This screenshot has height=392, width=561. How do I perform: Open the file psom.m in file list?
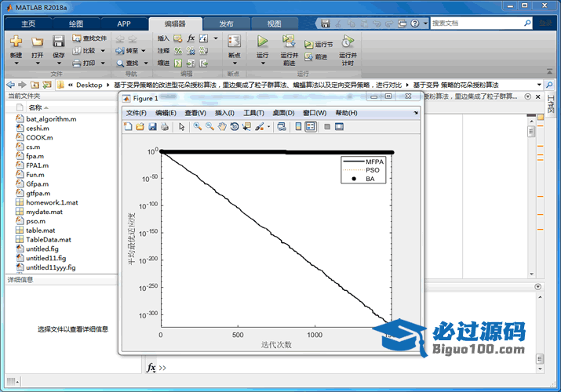click(35, 221)
